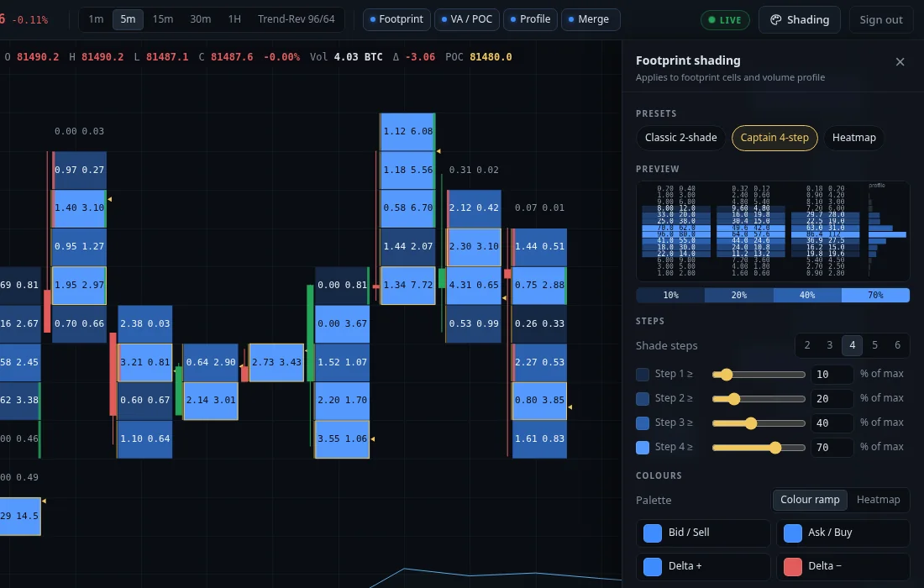Apply the Classic 2-shade preset
Screen dimensions: 924x588
(x=680, y=138)
